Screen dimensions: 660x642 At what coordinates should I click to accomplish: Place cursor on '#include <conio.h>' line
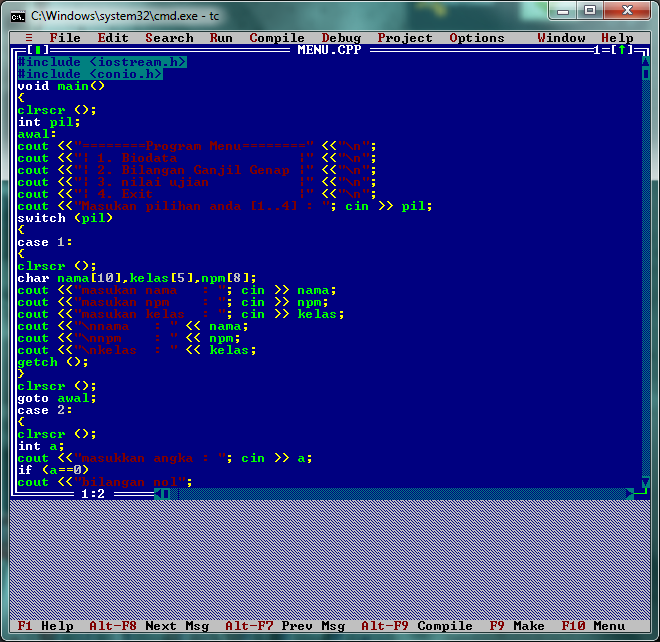[90, 74]
